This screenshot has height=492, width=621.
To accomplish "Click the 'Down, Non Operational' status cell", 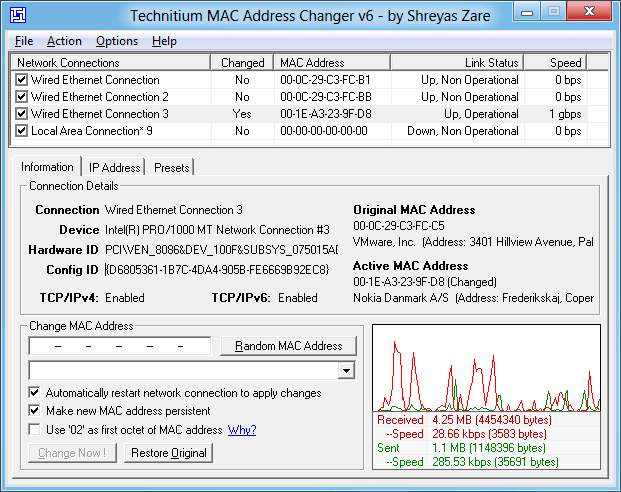I will 463,131.
